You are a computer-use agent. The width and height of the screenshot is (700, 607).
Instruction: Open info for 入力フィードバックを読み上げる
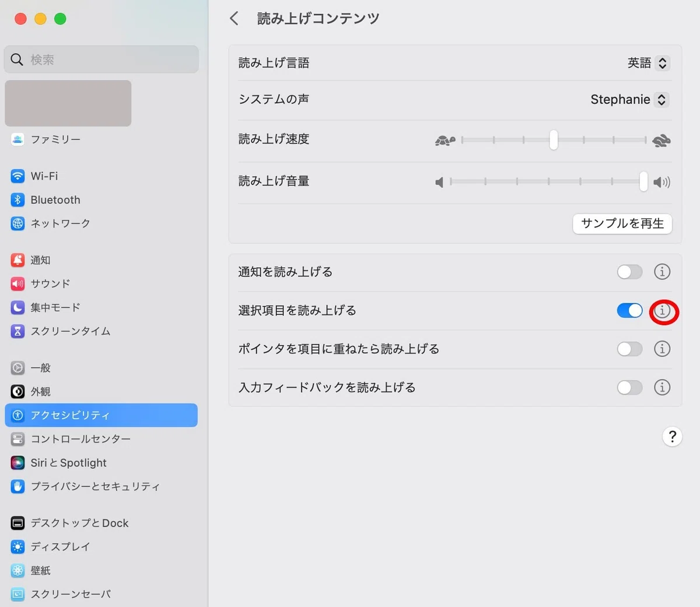point(662,387)
